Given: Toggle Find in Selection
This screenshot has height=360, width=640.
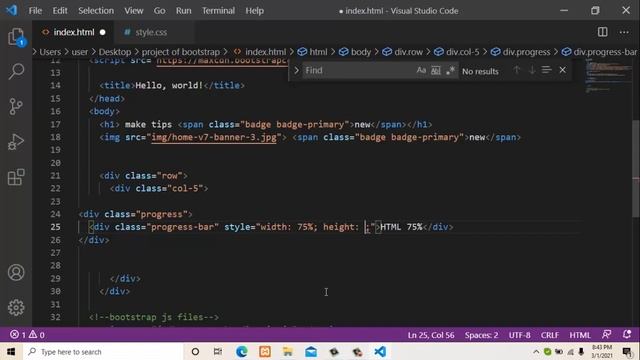Looking at the screenshot, I should click(x=547, y=70).
